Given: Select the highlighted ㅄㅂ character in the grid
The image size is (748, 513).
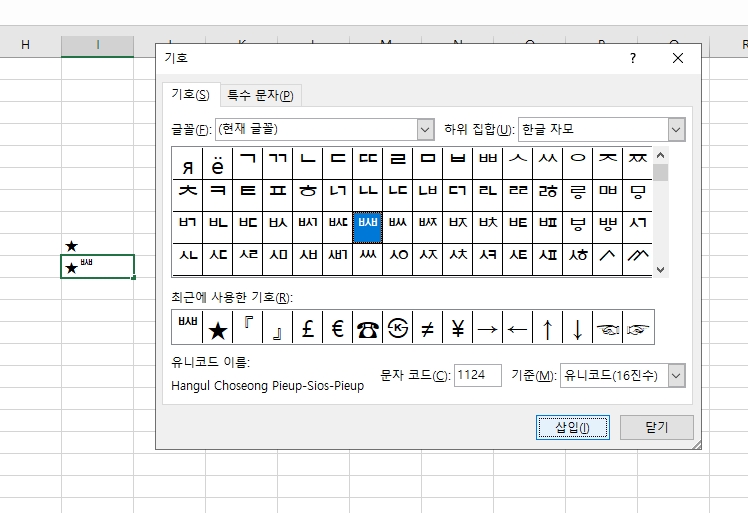Looking at the screenshot, I should pyautogui.click(x=367, y=227).
